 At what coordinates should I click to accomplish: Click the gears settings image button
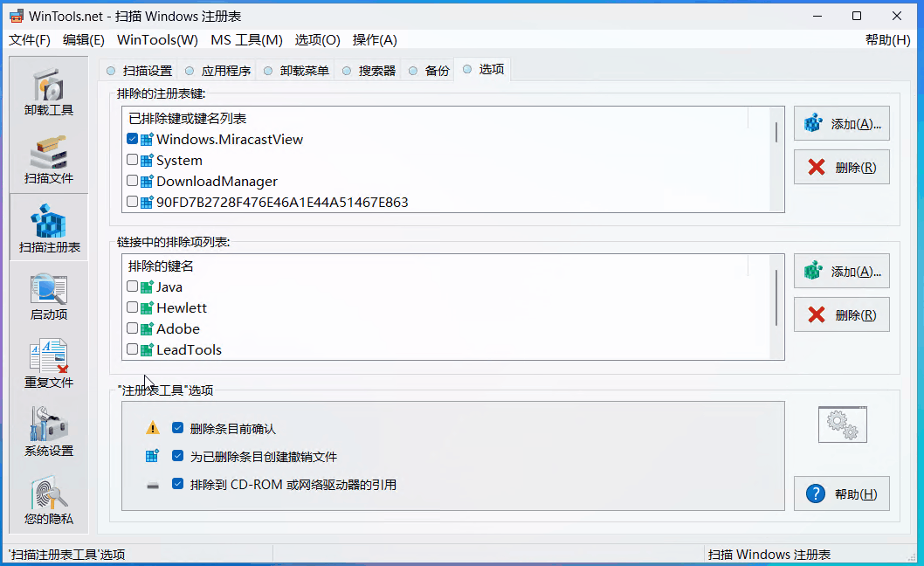(842, 424)
